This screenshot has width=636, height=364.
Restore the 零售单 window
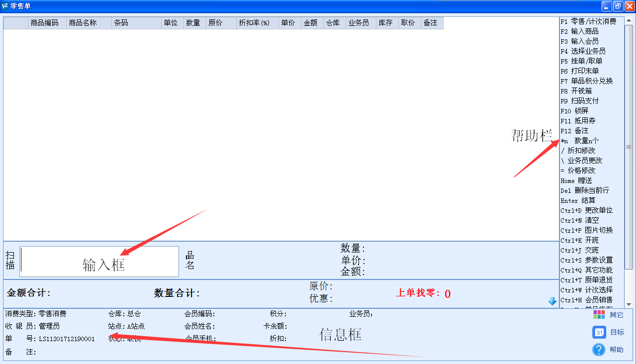[x=618, y=6]
